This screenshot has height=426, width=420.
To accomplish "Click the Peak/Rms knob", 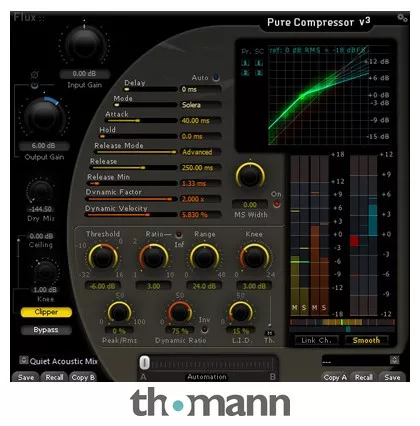I will (x=119, y=313).
